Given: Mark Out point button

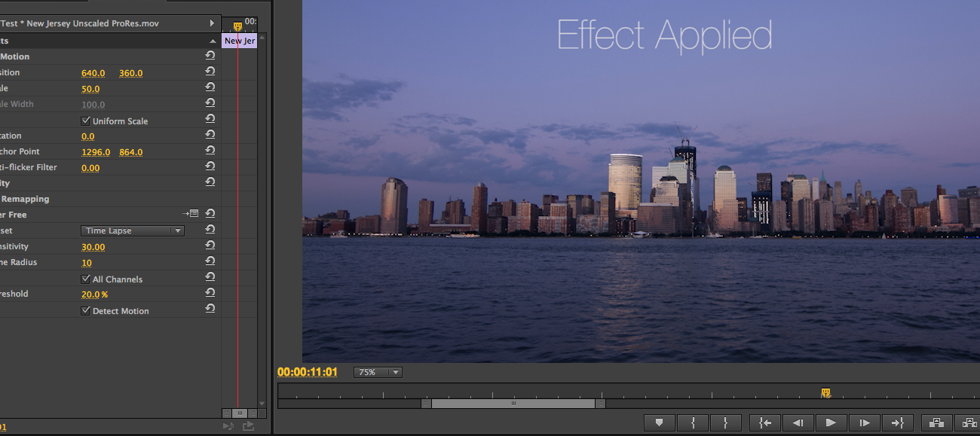Looking at the screenshot, I should [725, 423].
